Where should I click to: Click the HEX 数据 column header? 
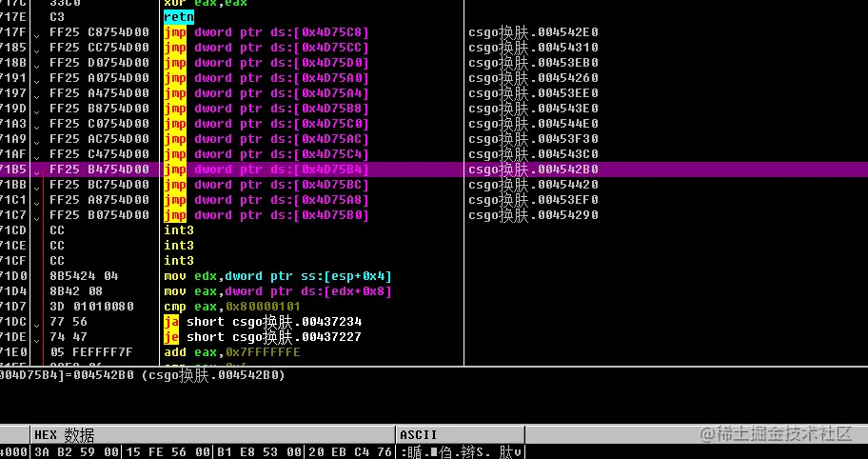click(213, 434)
